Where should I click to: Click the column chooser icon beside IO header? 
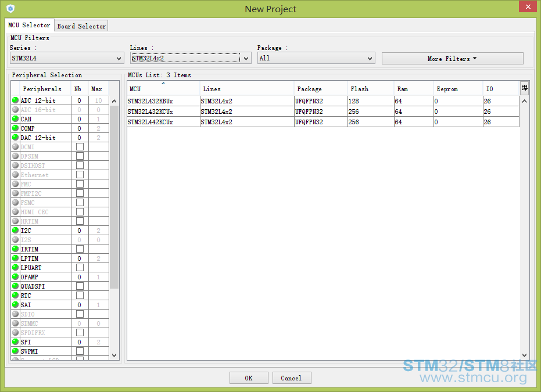pos(524,88)
